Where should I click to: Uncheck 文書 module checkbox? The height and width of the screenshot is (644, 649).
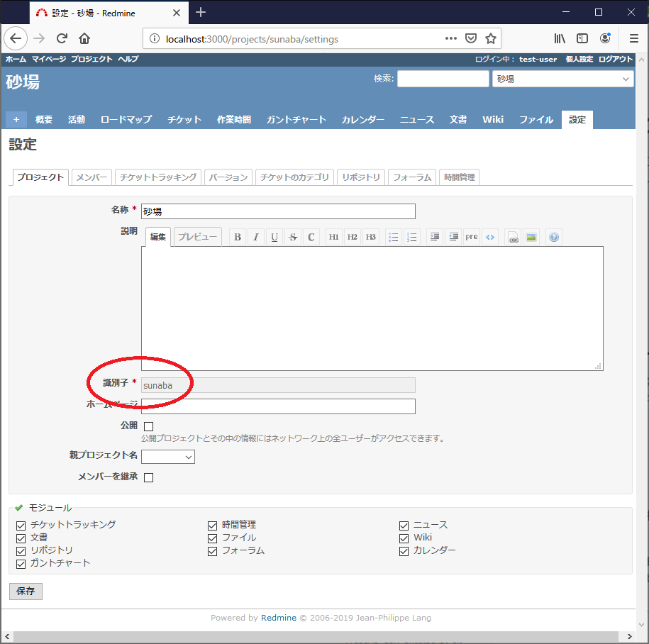(21, 538)
